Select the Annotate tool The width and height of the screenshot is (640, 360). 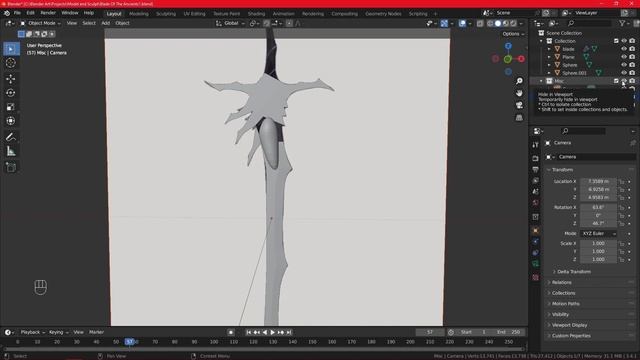(11, 137)
